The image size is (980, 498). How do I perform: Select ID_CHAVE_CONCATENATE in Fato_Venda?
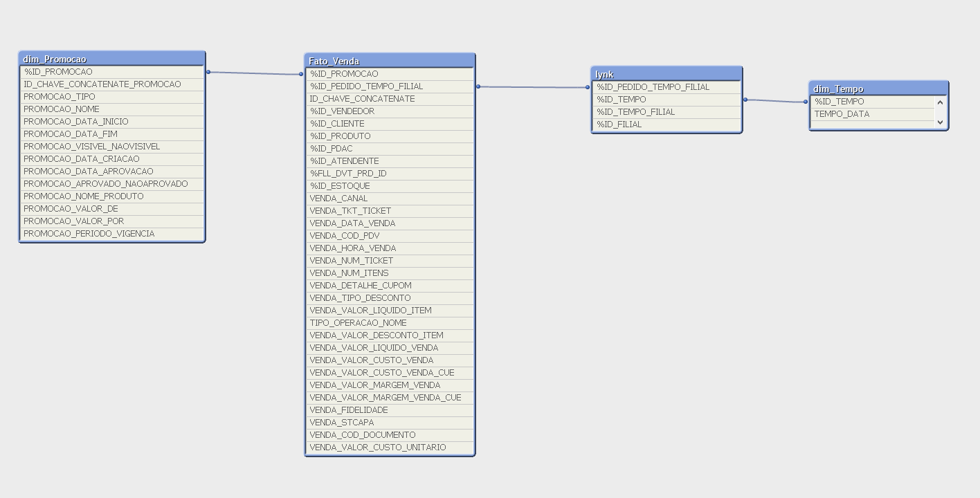click(390, 99)
